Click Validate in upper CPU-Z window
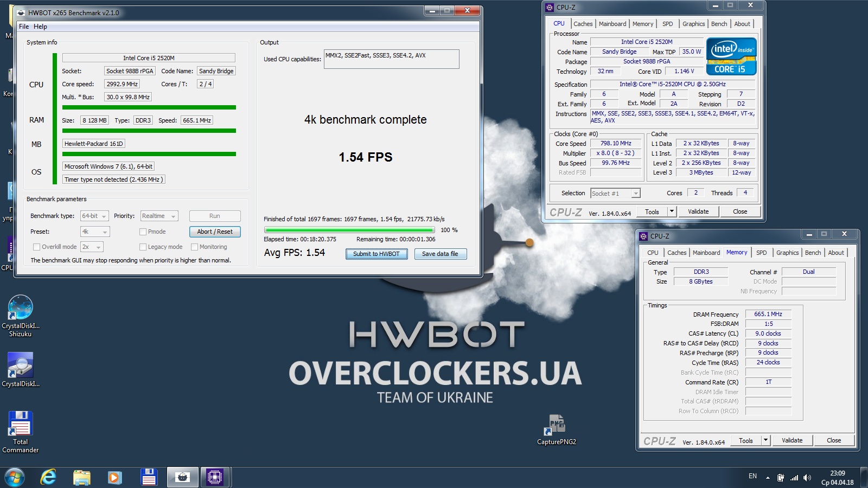Screen dimensions: 868x488 (x=698, y=211)
